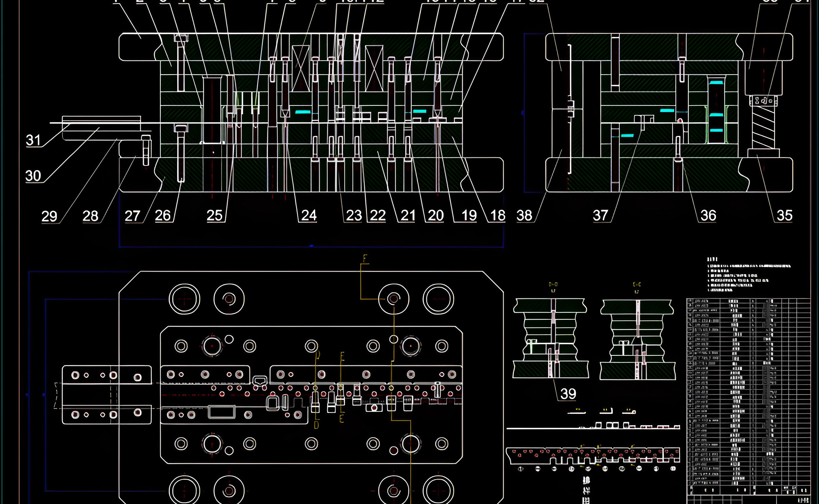Select yellow section marker F in plan view
Image resolution: width=819 pixels, height=504 pixels.
pos(365,258)
